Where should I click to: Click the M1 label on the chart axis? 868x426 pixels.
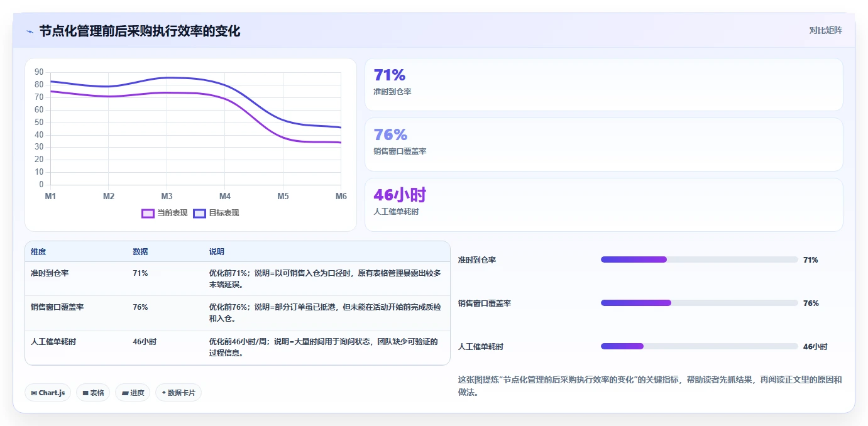(50, 197)
